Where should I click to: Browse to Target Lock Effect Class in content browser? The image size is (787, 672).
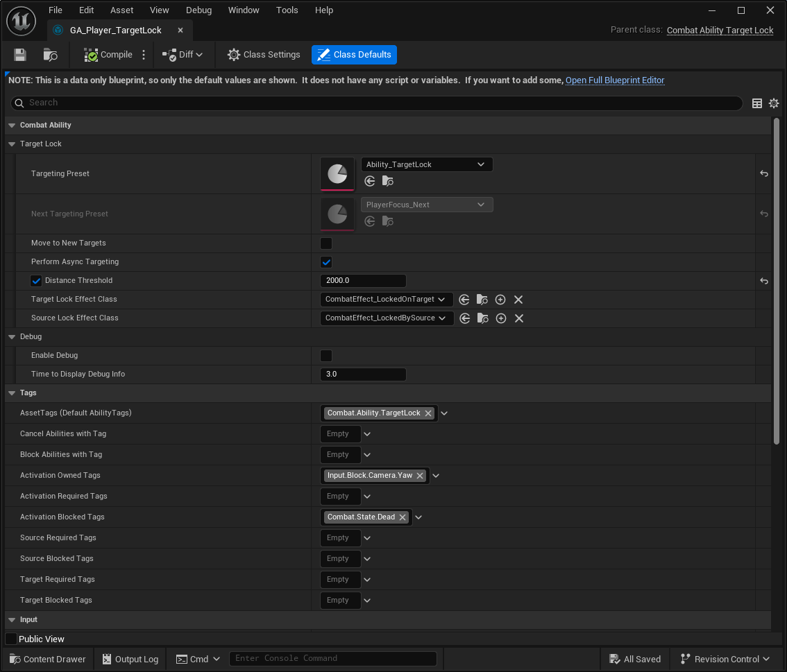(x=482, y=300)
